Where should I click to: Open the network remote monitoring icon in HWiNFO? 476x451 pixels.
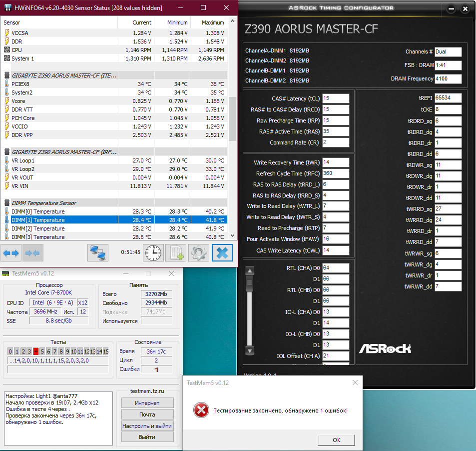coord(98,253)
